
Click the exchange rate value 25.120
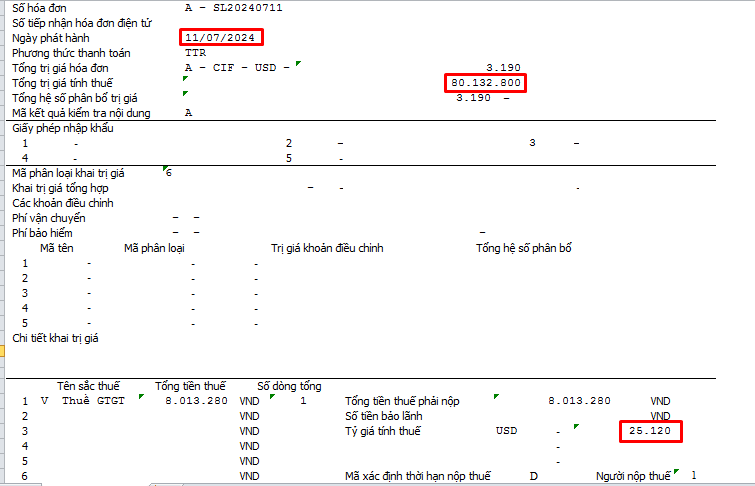[x=649, y=431]
